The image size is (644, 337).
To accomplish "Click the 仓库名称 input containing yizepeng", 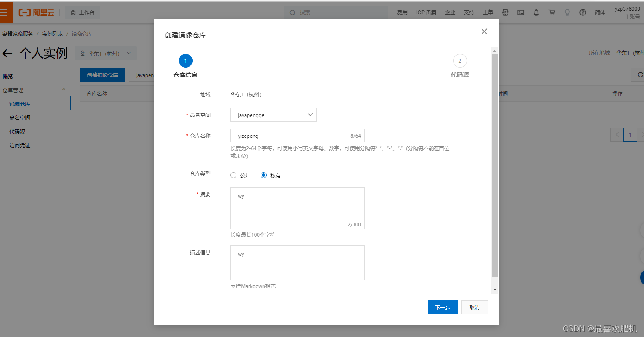I will coord(298,136).
